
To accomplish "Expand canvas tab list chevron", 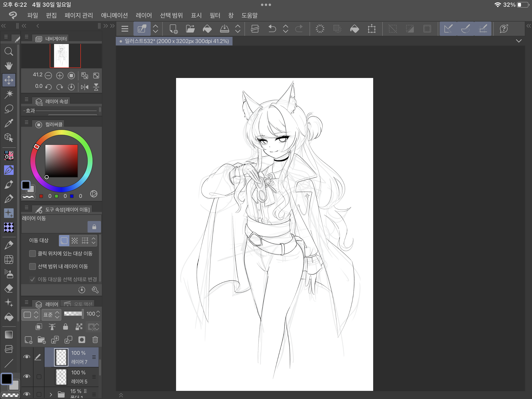I will tap(519, 41).
